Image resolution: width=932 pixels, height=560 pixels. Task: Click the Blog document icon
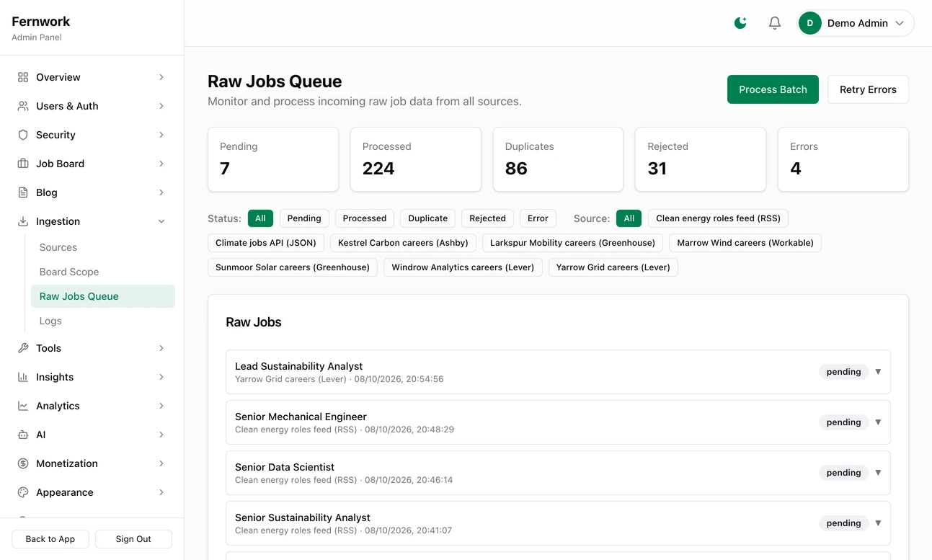(23, 192)
